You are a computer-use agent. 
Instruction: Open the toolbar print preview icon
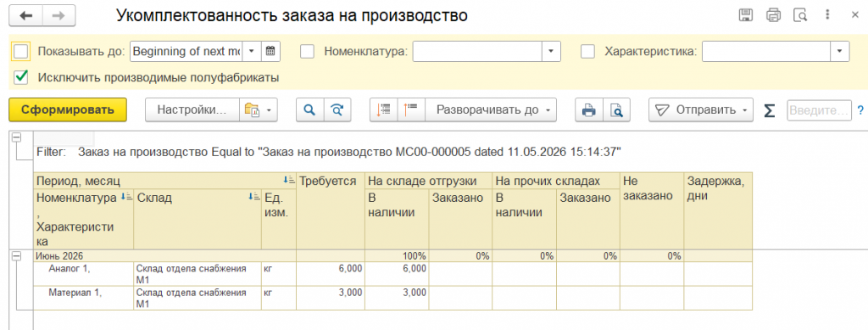pyautogui.click(x=617, y=109)
